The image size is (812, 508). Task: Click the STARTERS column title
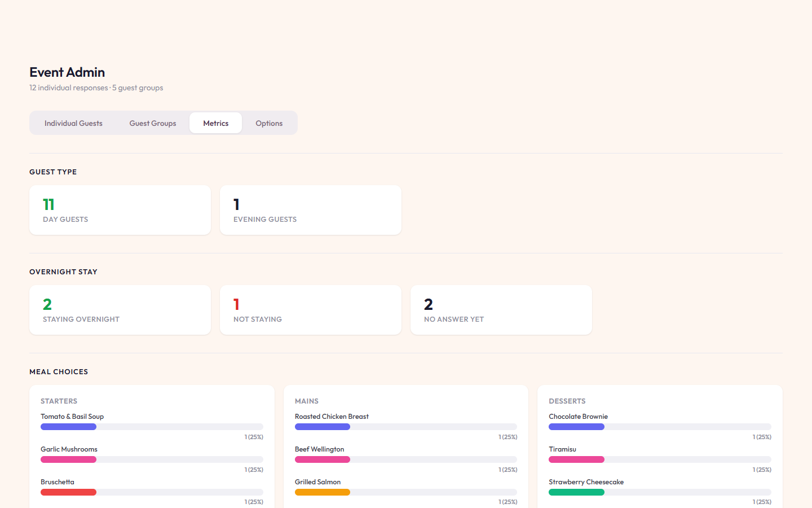pos(59,401)
